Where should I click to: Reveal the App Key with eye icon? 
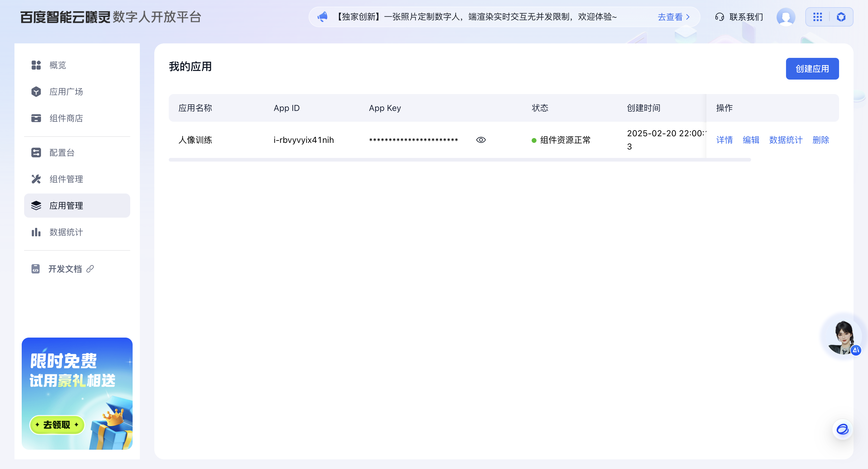481,140
